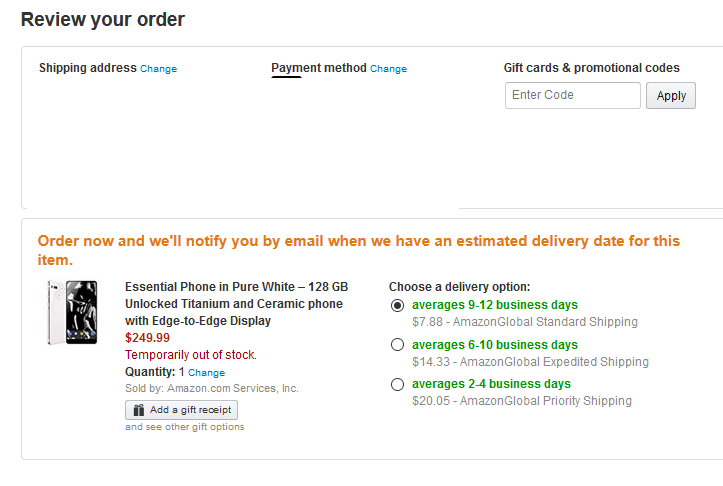Click the 'averages 2-4 business days' label

[x=491, y=384]
